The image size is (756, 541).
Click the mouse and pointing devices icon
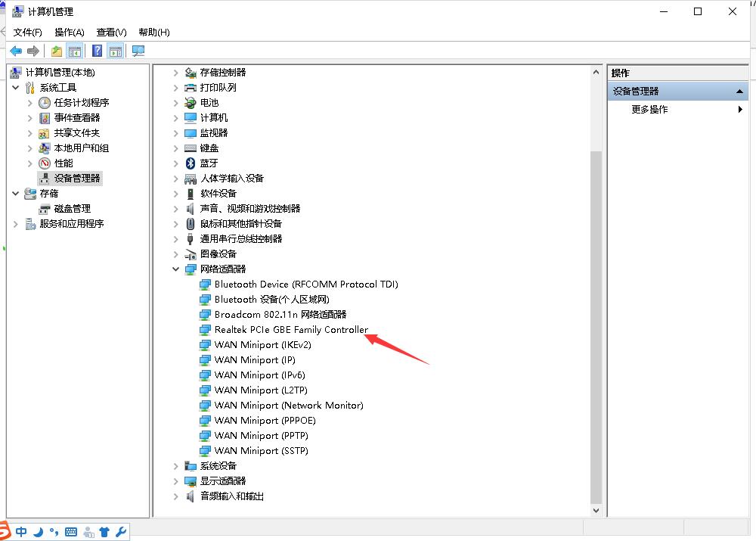click(191, 224)
